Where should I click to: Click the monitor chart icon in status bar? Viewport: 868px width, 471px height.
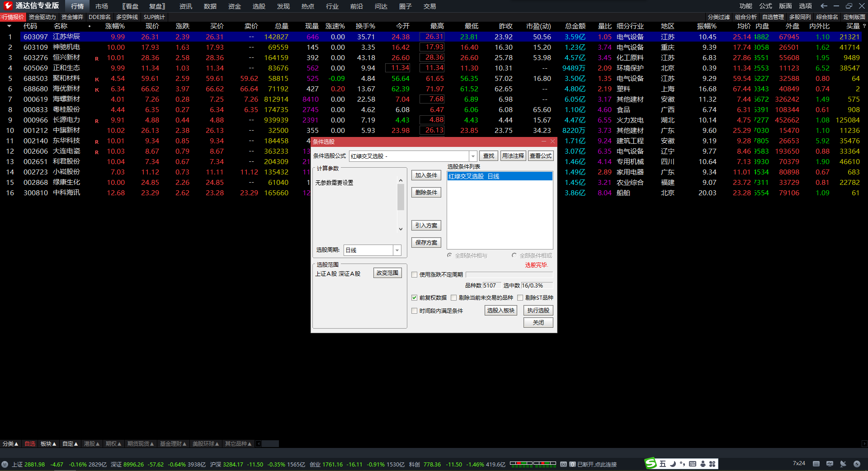830,464
